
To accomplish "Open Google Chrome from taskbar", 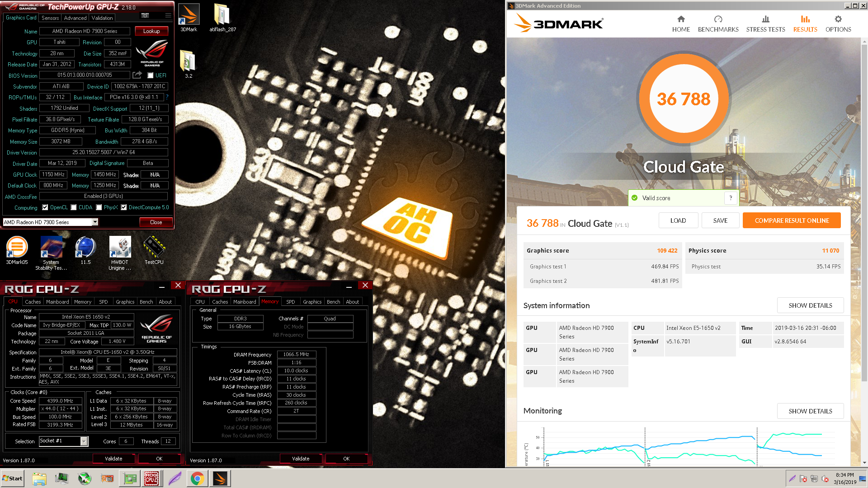I will point(197,479).
